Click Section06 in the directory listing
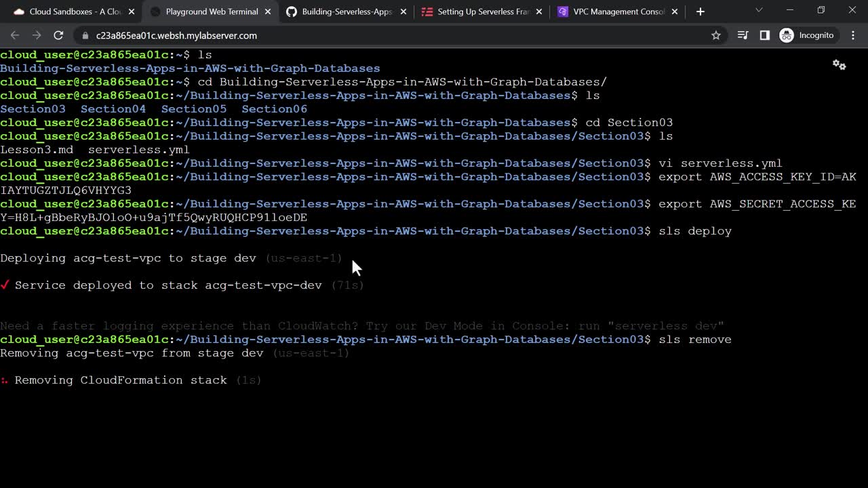The image size is (868, 488). (275, 109)
